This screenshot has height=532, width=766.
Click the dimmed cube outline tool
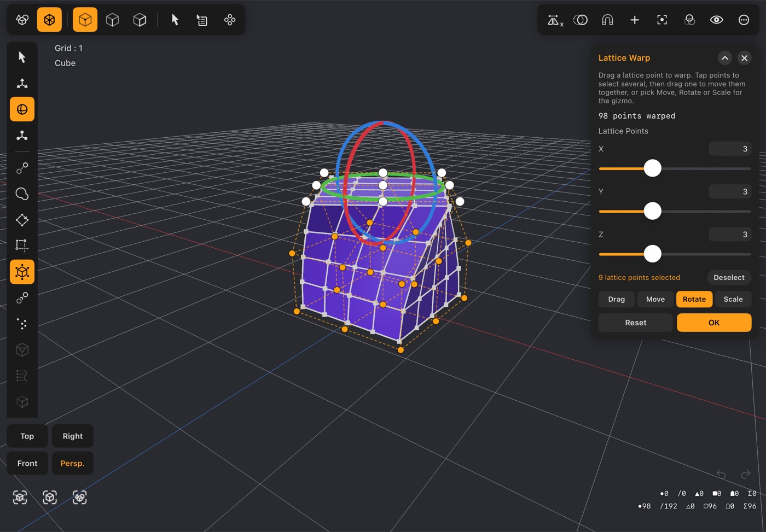click(22, 350)
